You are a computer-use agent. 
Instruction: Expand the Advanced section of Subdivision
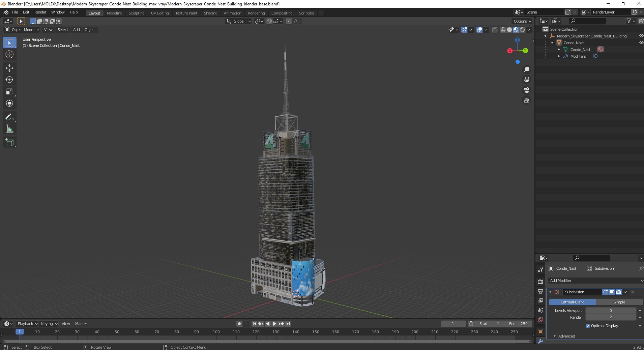[566, 336]
